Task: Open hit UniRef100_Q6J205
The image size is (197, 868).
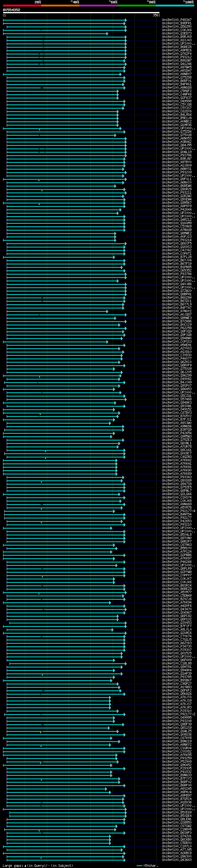Action: click(x=177, y=372)
